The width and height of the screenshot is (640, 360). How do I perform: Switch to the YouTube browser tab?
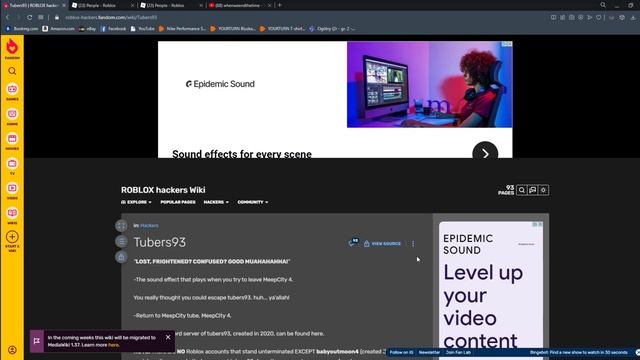pyautogui.click(x=240, y=5)
